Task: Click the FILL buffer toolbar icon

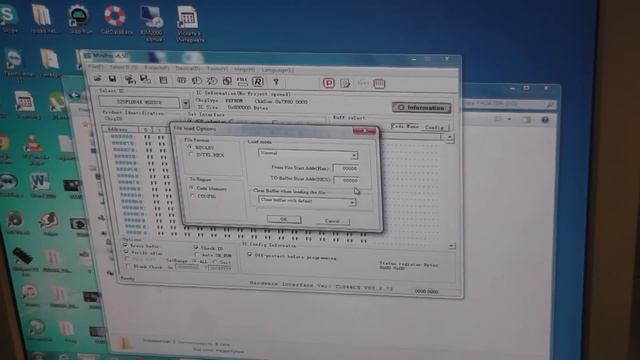Action: [242, 81]
